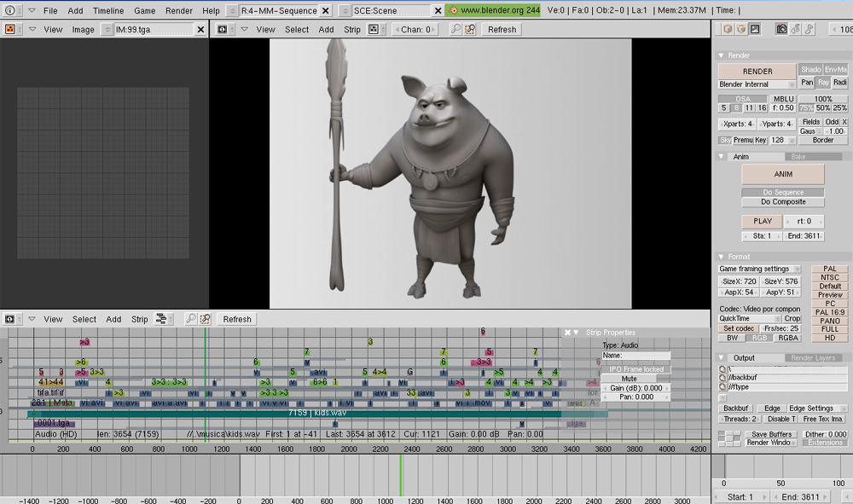
Task: Click the preview view-all icon next to magnifier
Action: 470,29
